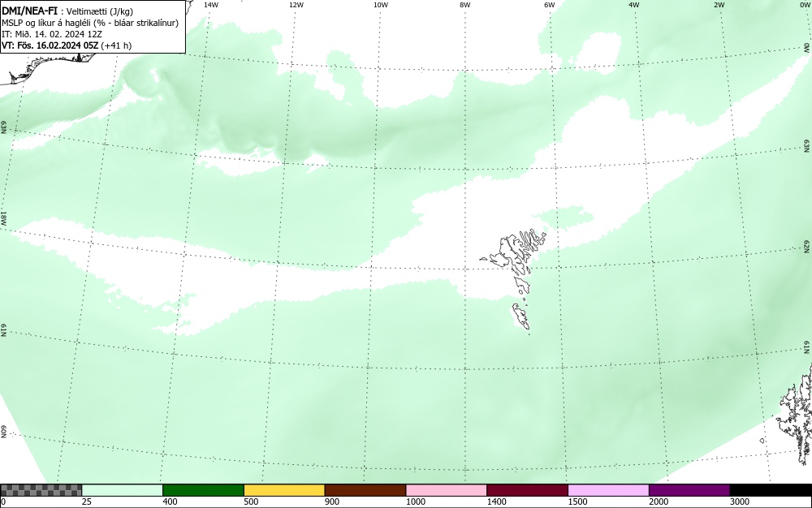Click the 10W longitude label

click(381, 5)
